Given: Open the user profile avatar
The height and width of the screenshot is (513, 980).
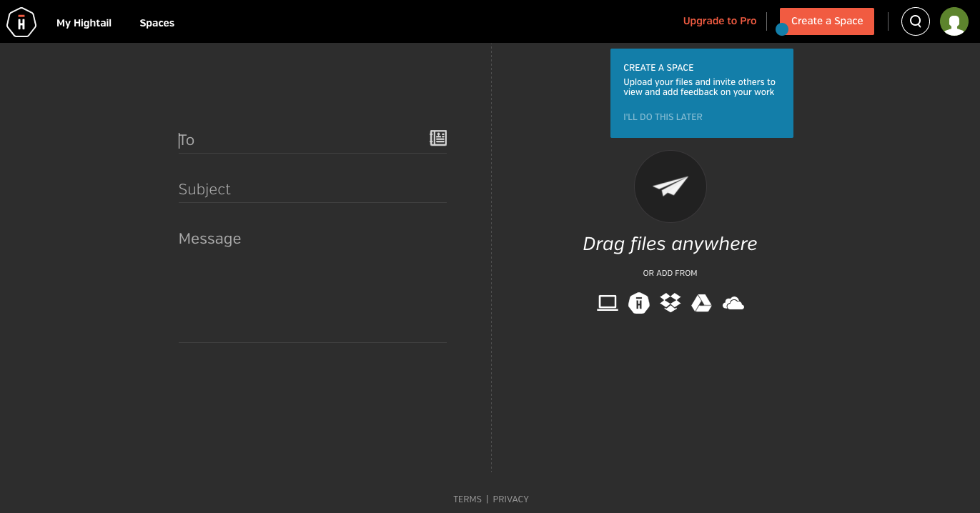Looking at the screenshot, I should point(954,21).
